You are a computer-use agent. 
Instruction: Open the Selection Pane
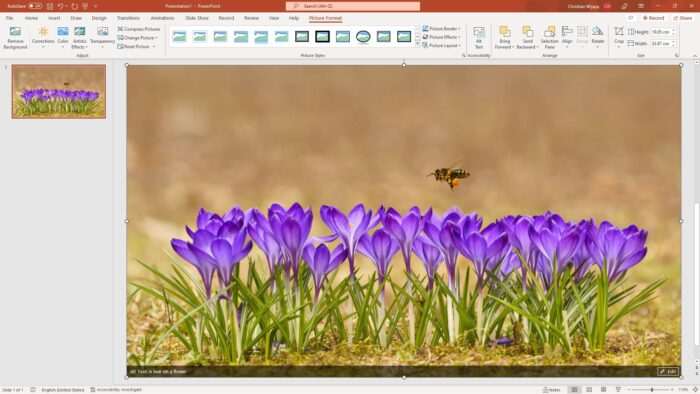550,37
